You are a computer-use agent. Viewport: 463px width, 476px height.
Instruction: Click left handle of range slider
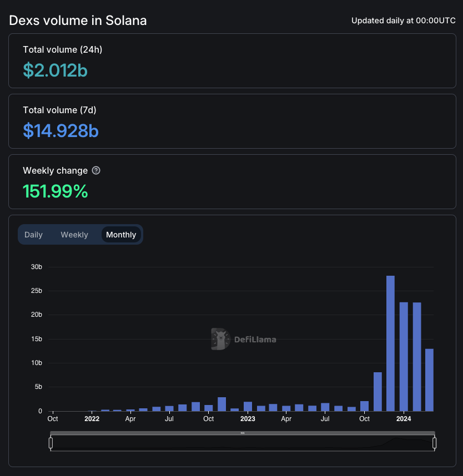click(51, 443)
